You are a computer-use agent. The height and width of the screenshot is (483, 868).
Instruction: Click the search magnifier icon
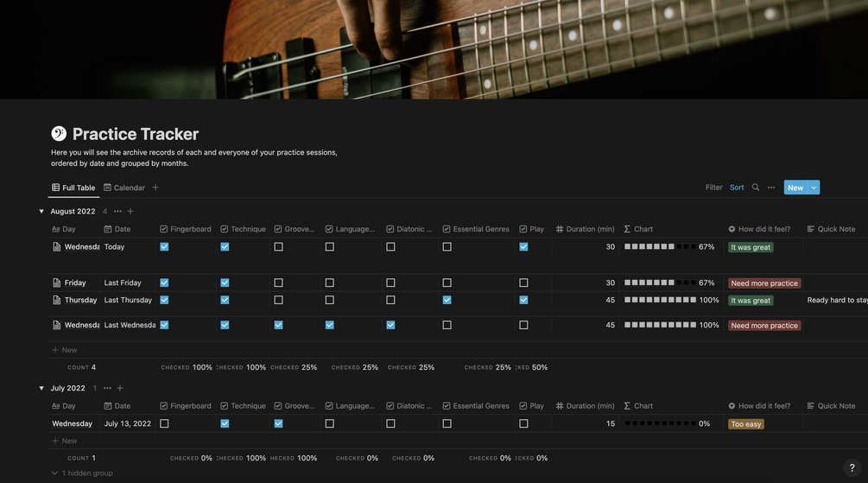click(x=756, y=187)
